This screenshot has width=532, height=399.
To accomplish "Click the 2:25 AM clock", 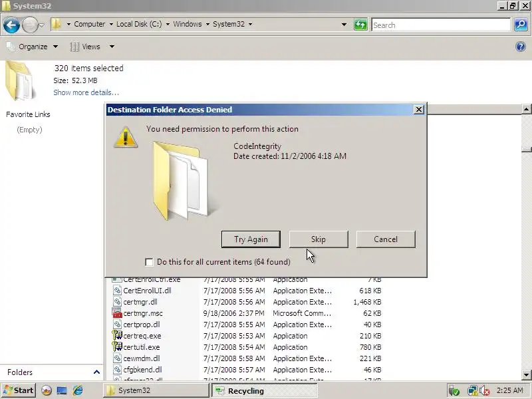I will click(x=509, y=390).
